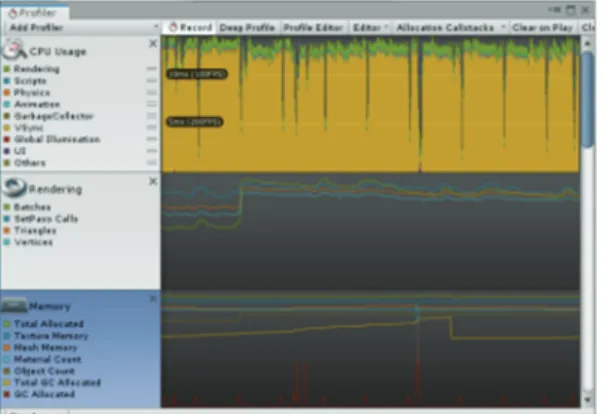Select a frame in the Memory chart
This screenshot has height=414, width=604.
click(x=371, y=349)
